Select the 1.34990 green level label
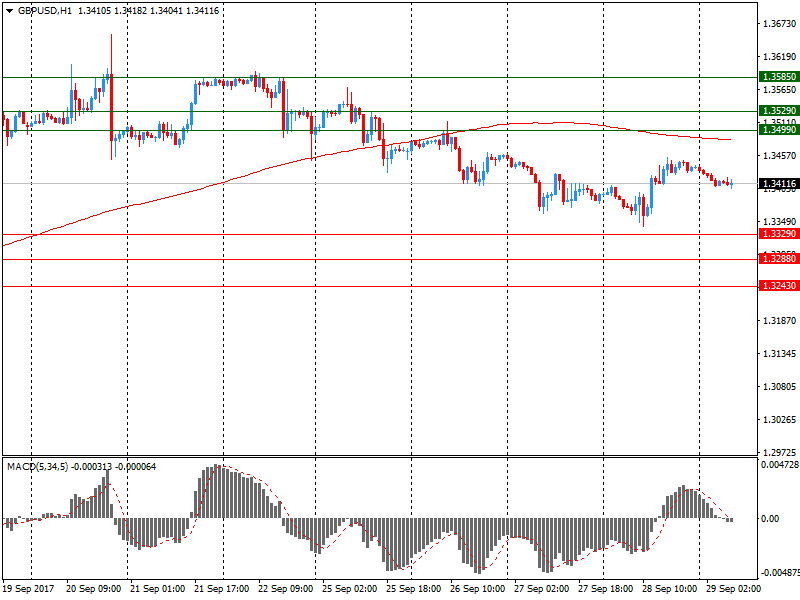The image size is (800, 600). coord(779,130)
